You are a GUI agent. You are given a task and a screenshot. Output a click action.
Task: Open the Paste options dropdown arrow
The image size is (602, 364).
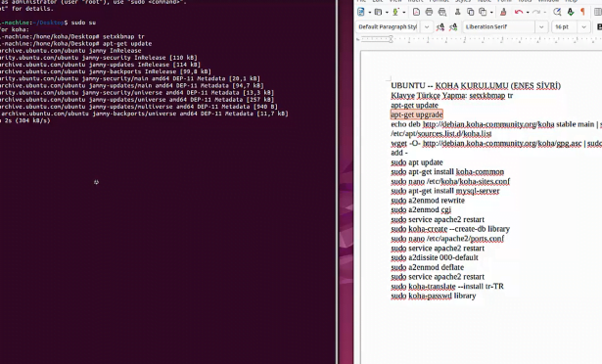click(491, 13)
